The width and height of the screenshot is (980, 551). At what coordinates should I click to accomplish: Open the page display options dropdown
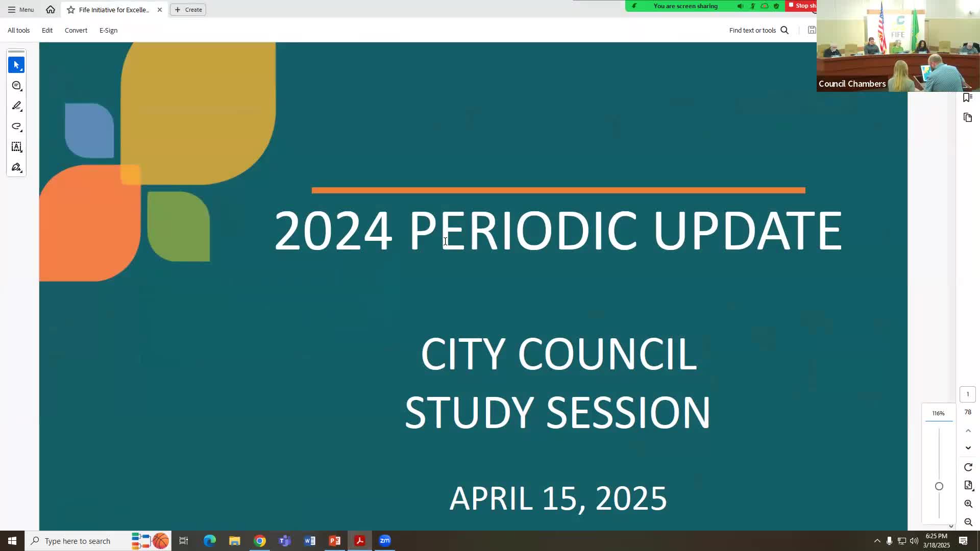(x=968, y=485)
